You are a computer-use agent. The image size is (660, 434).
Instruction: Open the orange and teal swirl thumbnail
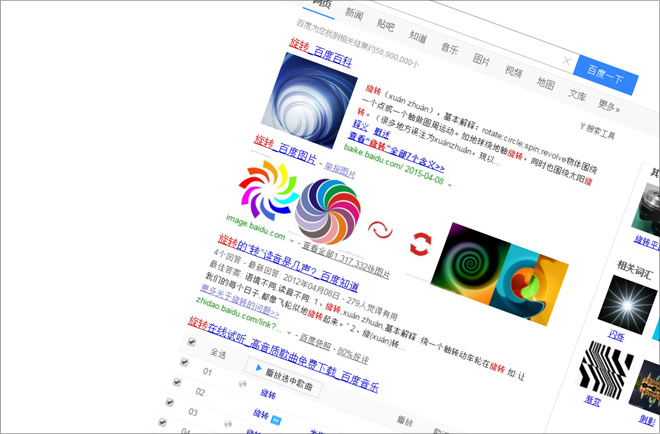[530, 285]
